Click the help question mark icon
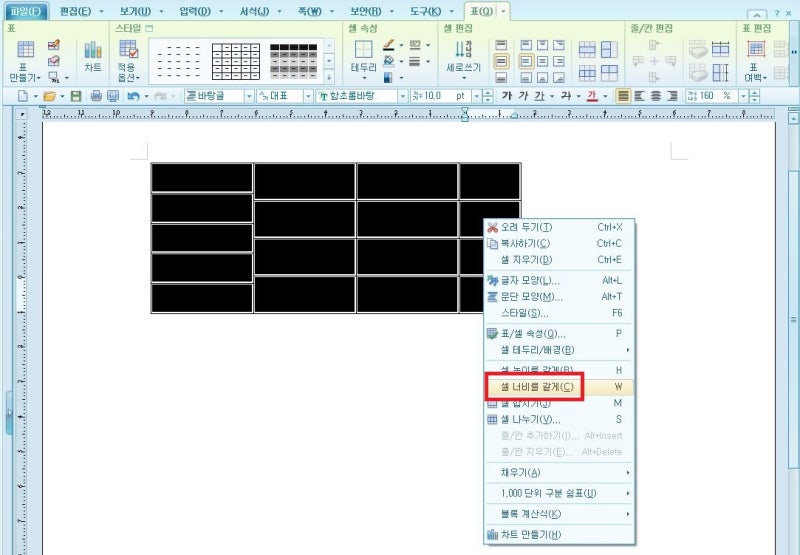The height and width of the screenshot is (555, 800). click(777, 14)
